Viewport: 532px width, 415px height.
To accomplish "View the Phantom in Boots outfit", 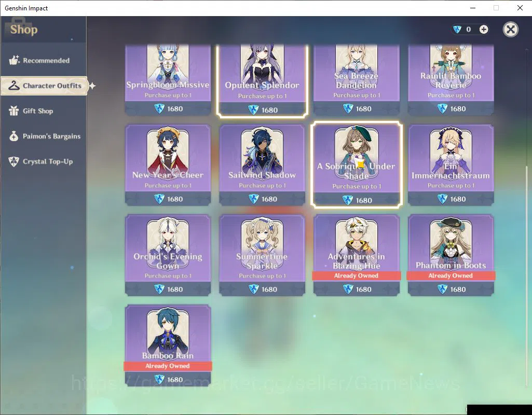I will (451, 255).
